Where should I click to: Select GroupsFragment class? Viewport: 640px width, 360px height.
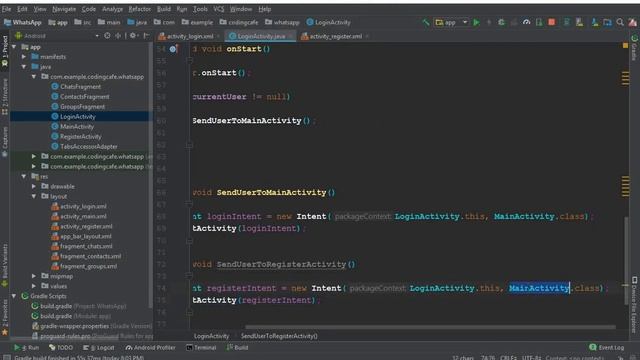coord(82,107)
